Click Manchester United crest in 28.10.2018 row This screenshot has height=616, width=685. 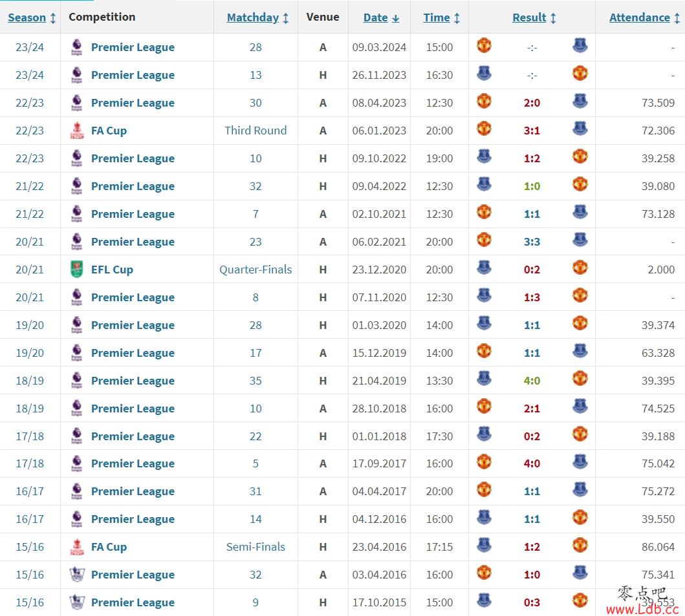click(484, 407)
